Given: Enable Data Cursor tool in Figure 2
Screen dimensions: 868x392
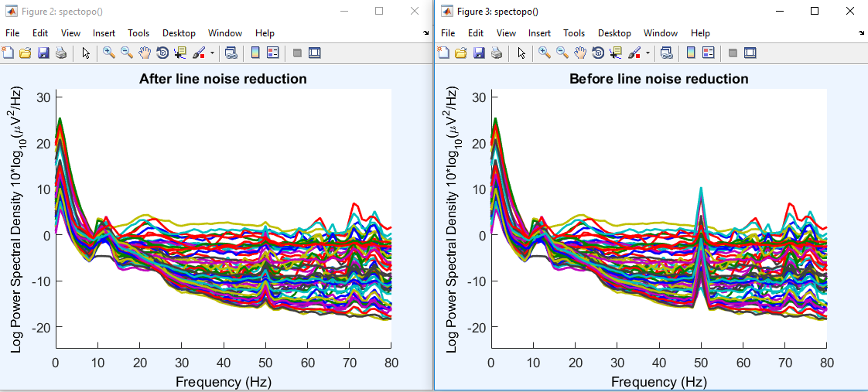Looking at the screenshot, I should click(180, 53).
